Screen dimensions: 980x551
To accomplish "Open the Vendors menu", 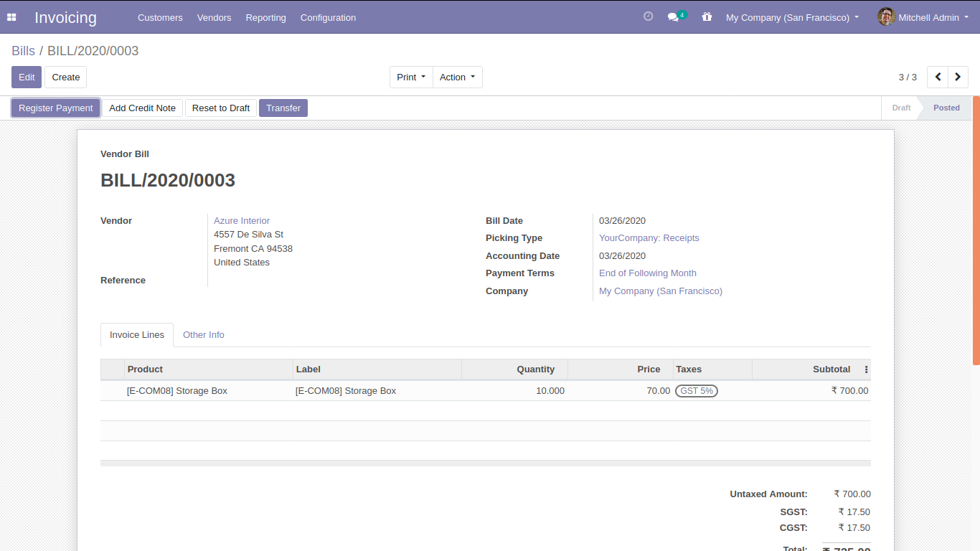I will (214, 17).
